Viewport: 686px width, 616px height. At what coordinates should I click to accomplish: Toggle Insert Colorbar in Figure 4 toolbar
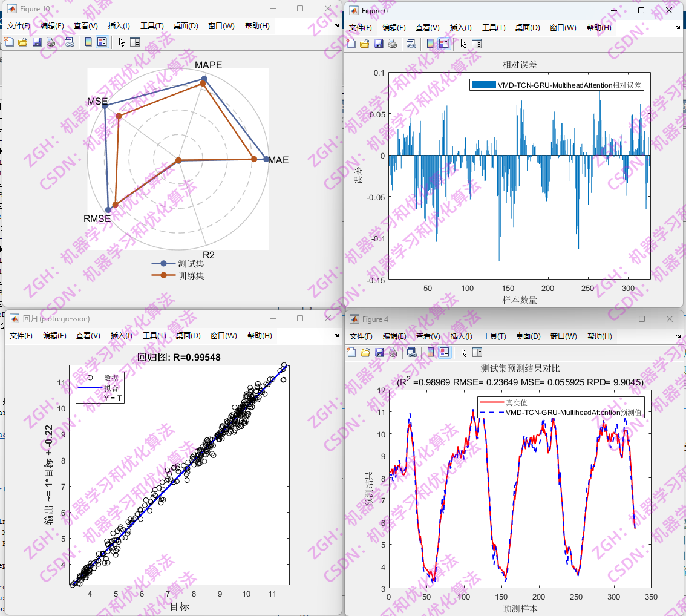point(431,352)
